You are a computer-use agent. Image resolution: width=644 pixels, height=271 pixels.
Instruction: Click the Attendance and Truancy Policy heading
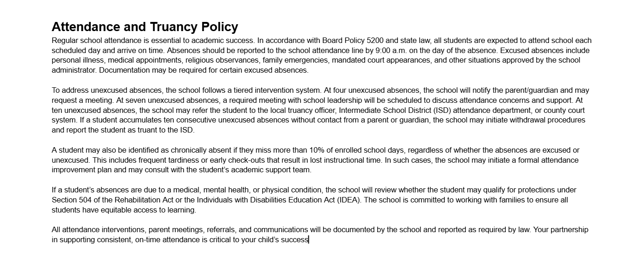click(145, 27)
